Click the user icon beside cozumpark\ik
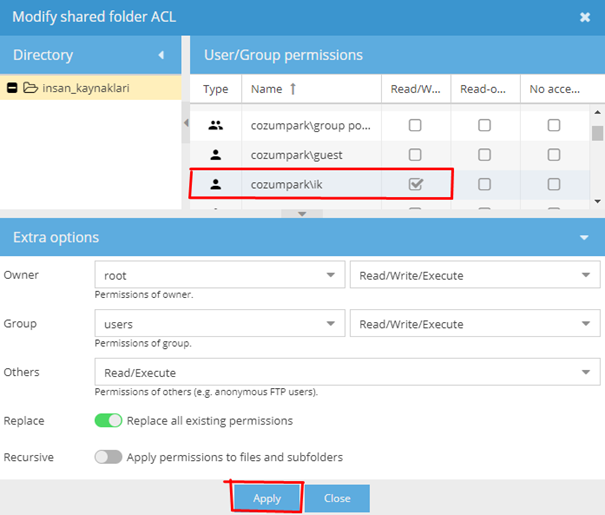The width and height of the screenshot is (605, 515). tap(215, 184)
